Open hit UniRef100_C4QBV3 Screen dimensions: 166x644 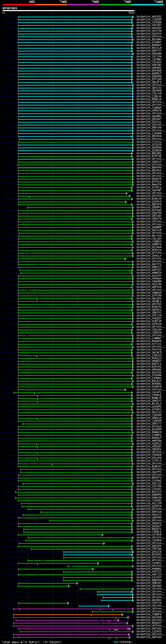coord(149,241)
